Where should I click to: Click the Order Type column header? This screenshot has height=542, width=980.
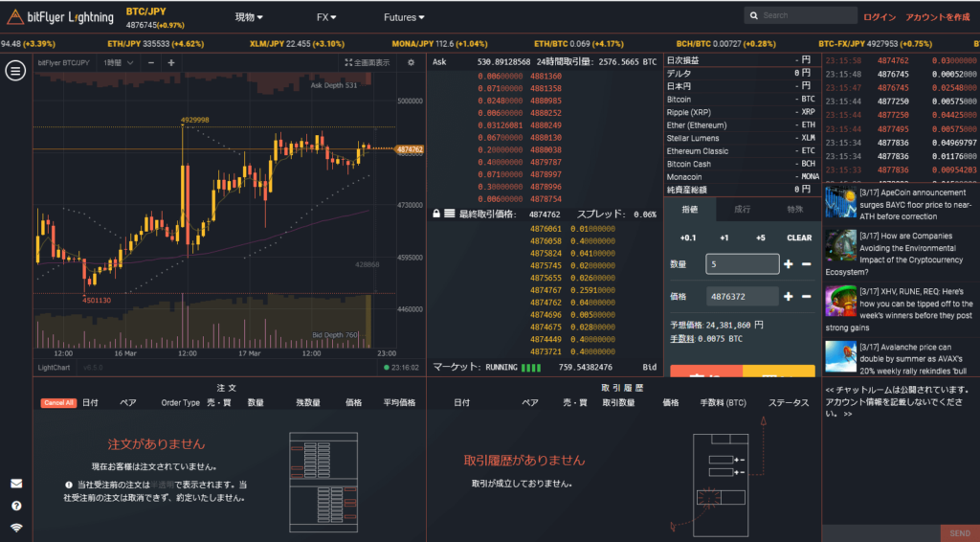[181, 402]
